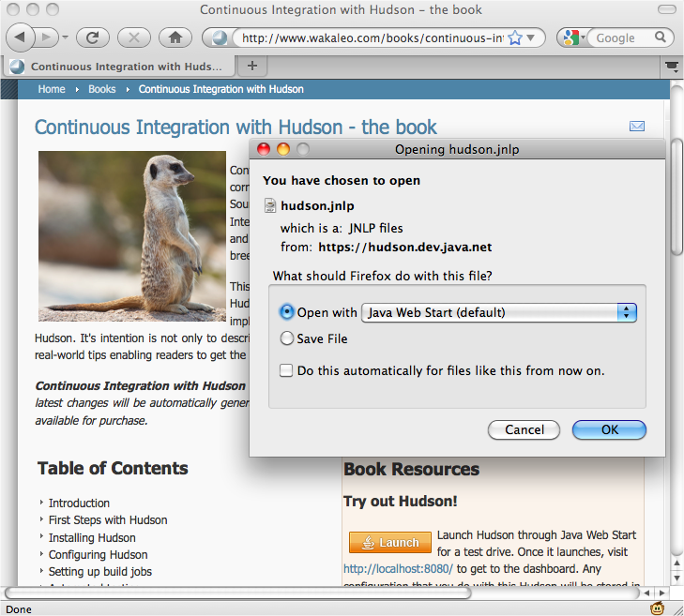Open First Steps with Hudson link
Viewport: 684px width, 616px height.
pyautogui.click(x=108, y=520)
